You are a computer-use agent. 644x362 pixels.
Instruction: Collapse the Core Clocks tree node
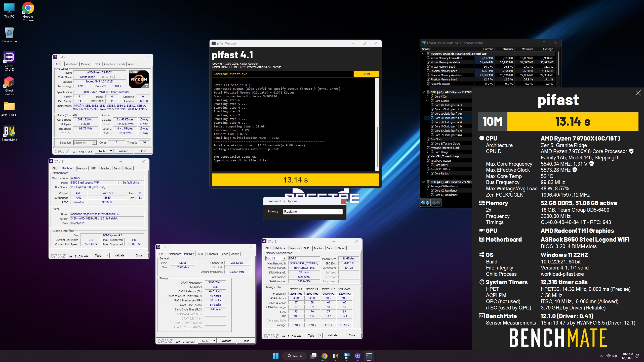(427, 101)
